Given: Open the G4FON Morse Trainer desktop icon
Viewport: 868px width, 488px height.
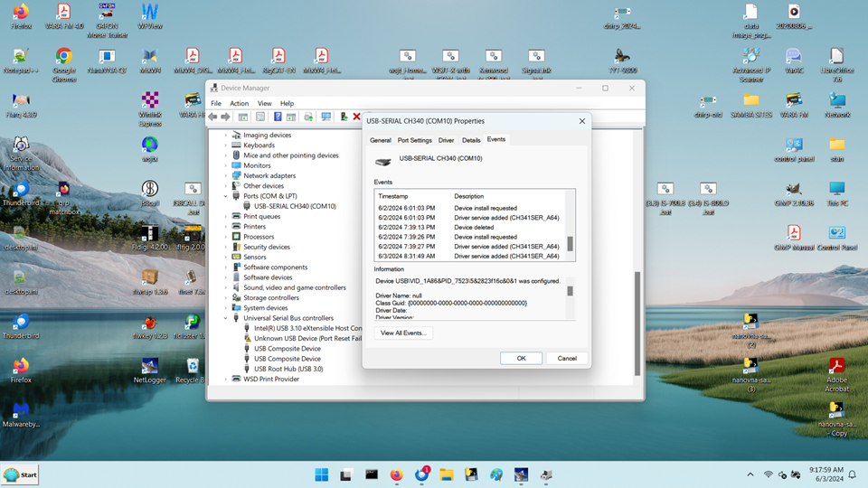Looking at the screenshot, I should [x=107, y=20].
